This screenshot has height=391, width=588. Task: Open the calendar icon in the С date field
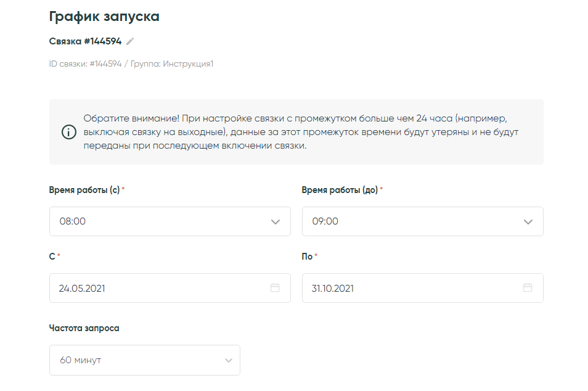(275, 288)
